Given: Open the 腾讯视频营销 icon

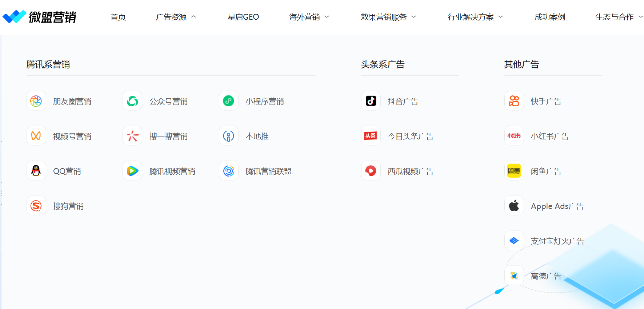Looking at the screenshot, I should pos(132,171).
